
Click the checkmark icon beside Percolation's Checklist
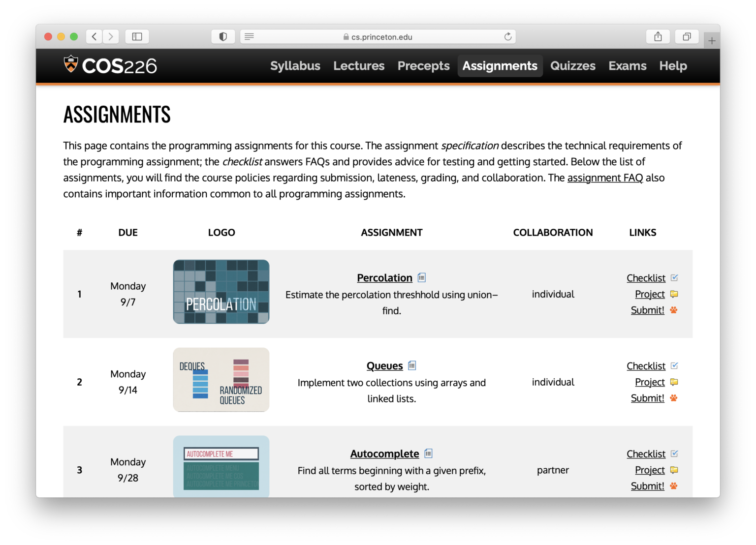tap(674, 277)
